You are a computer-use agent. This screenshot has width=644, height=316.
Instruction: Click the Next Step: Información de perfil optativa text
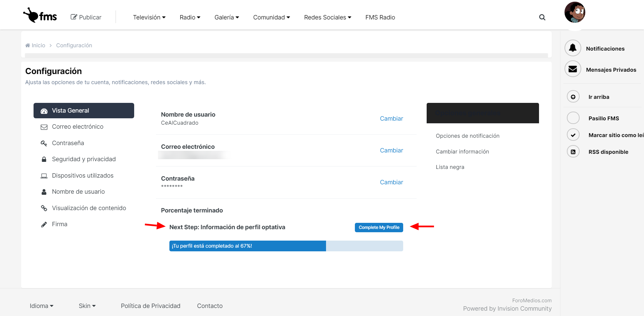227,227
